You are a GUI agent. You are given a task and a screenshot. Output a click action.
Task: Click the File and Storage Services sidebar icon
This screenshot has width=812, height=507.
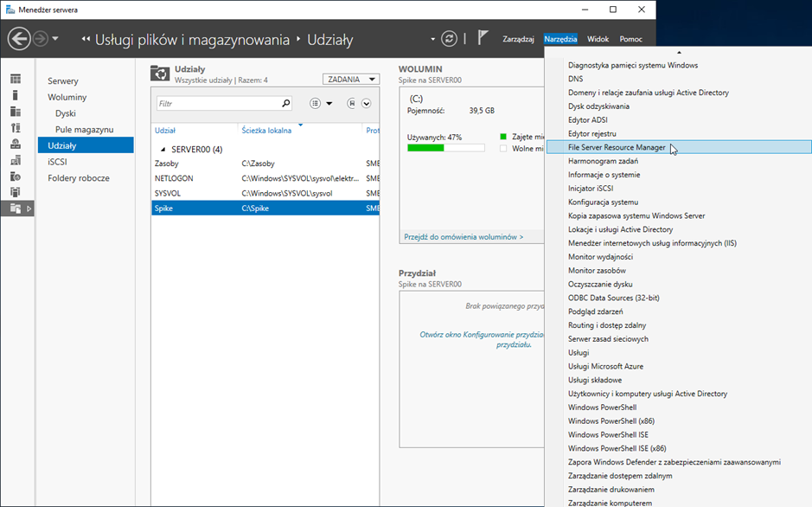click(16, 209)
